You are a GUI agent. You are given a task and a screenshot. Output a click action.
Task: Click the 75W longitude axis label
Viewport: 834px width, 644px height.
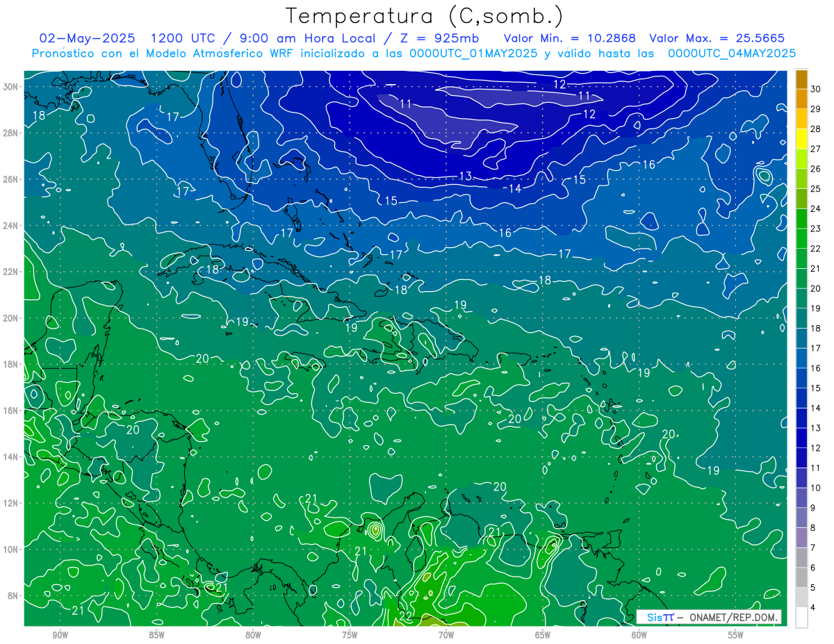[x=350, y=635]
